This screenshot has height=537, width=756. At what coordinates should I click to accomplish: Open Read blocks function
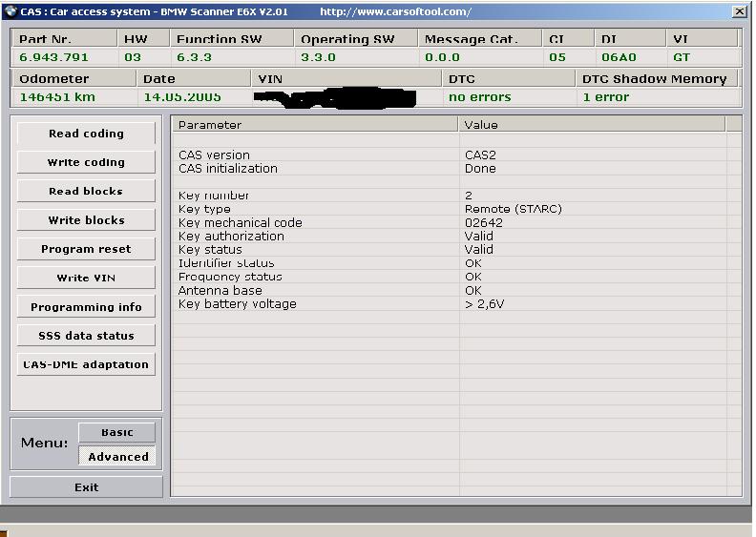point(86,191)
